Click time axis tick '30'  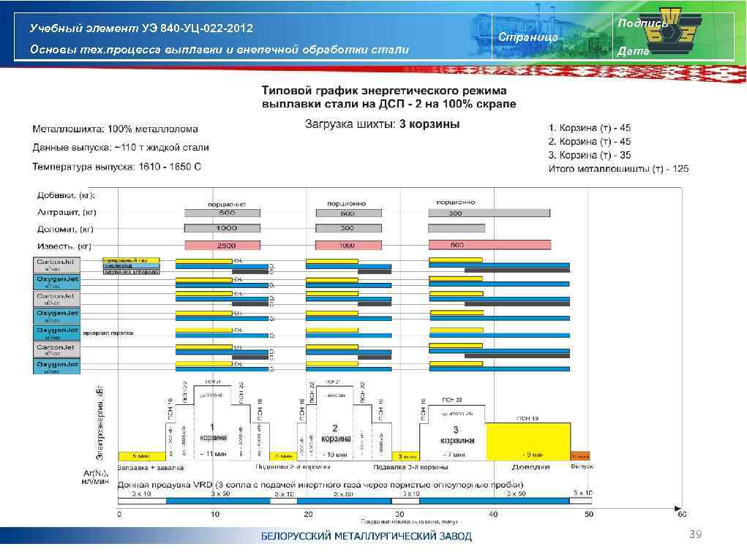click(399, 514)
